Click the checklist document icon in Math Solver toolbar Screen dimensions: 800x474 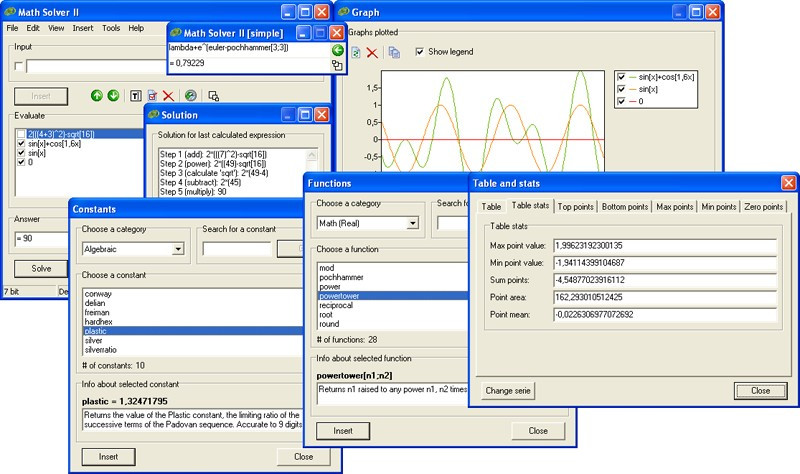pyautogui.click(x=152, y=95)
